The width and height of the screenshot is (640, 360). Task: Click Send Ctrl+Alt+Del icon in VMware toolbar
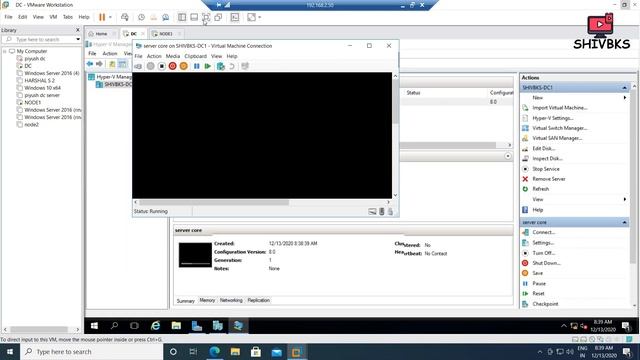(125, 17)
